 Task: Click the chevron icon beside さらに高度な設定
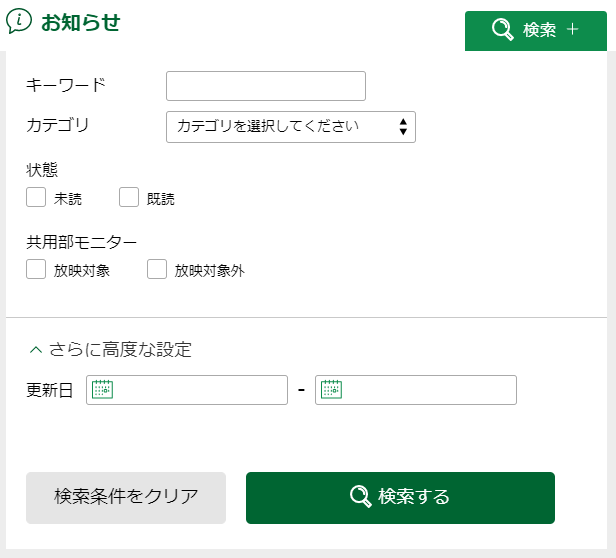(36, 350)
